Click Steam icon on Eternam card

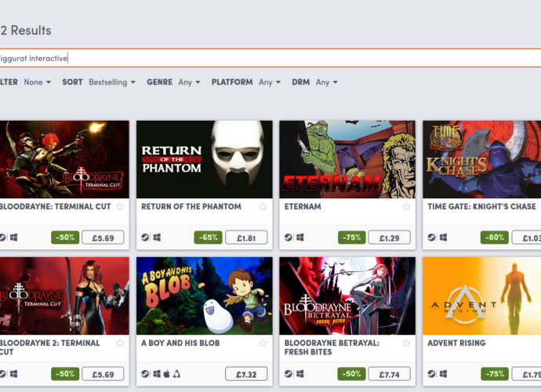pyautogui.click(x=289, y=238)
